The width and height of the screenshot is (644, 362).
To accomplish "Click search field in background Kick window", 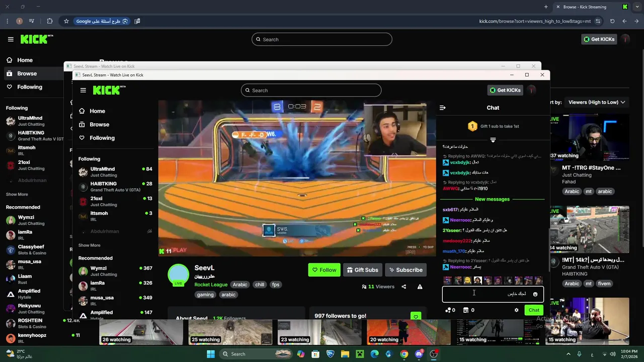I will pyautogui.click(x=322, y=39).
